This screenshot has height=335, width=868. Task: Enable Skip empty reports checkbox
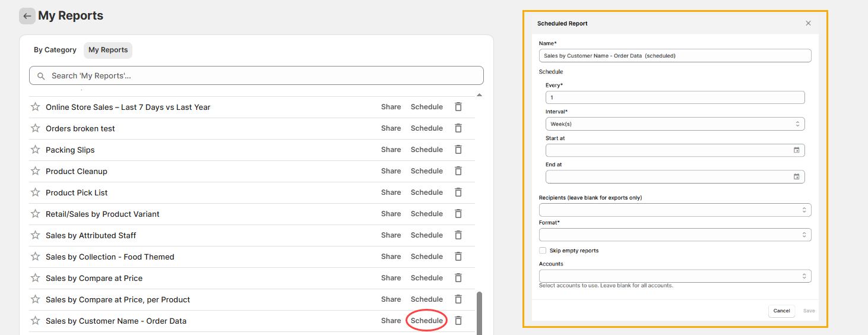pyautogui.click(x=543, y=251)
